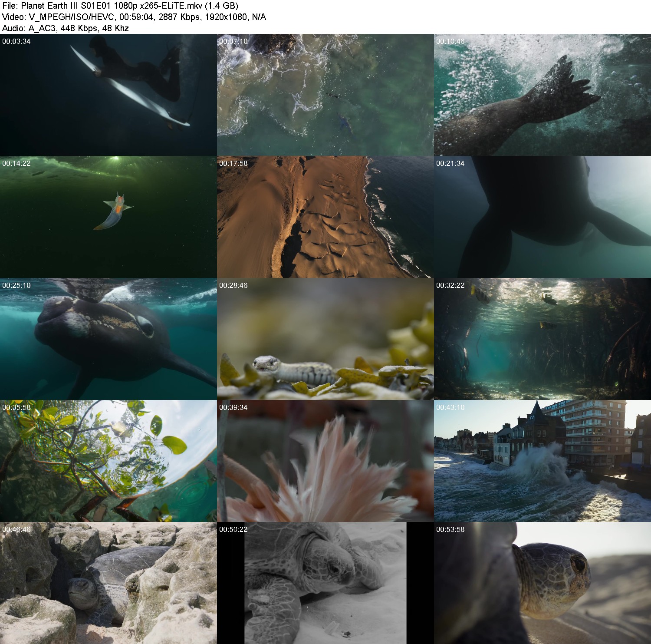
Task: Click the file name line 'Planet Earth III S01E01'
Action: pyautogui.click(x=120, y=6)
